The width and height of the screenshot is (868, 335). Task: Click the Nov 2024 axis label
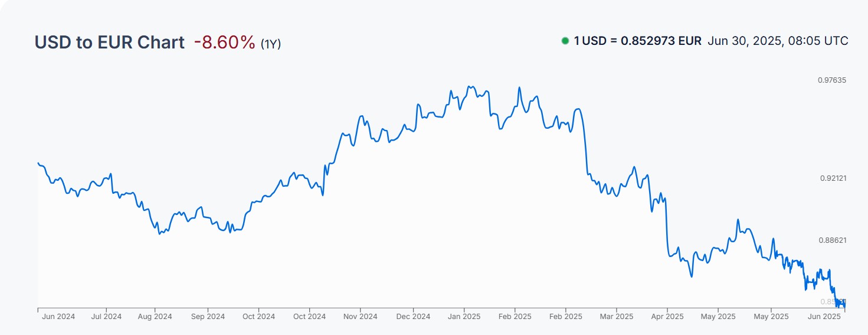coord(360,317)
